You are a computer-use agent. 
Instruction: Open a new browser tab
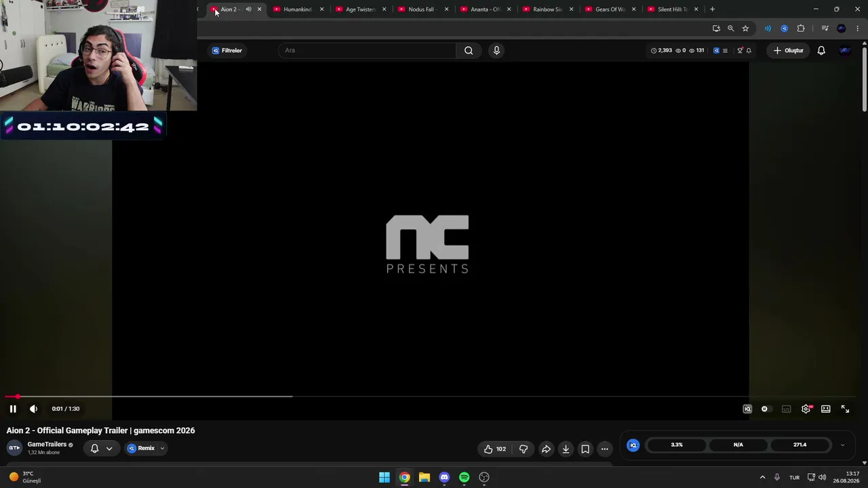pos(712,9)
